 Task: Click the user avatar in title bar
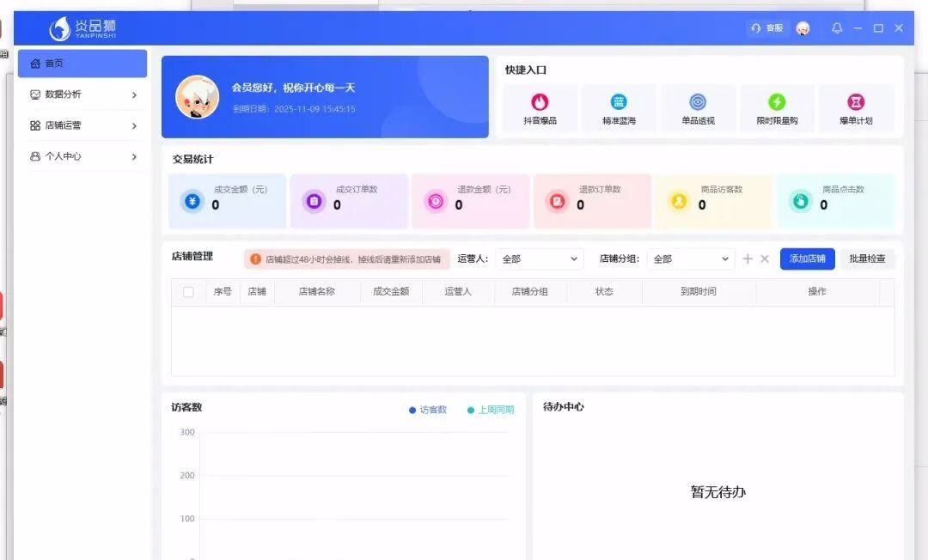(x=803, y=28)
